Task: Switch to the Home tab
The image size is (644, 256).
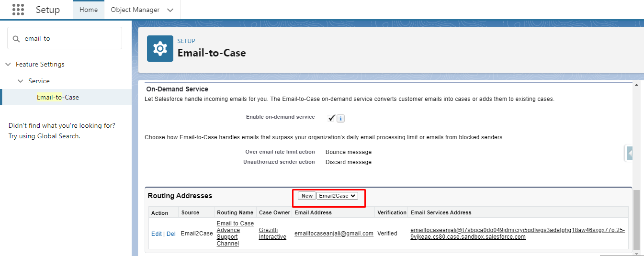Action: pyautogui.click(x=89, y=10)
